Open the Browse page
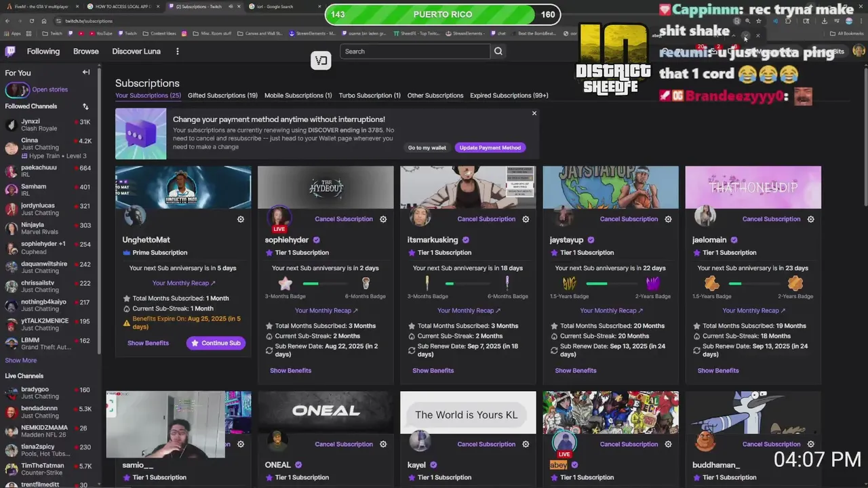This screenshot has width=868, height=488. click(86, 52)
